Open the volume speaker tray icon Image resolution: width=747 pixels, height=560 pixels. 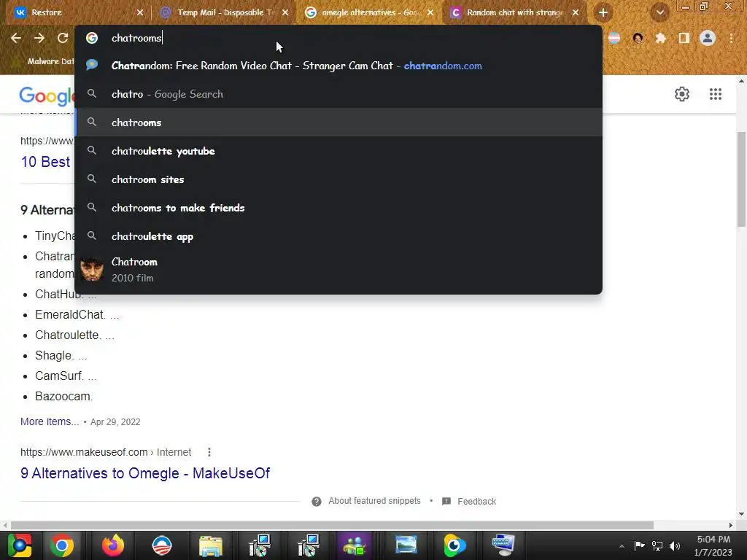click(675, 545)
